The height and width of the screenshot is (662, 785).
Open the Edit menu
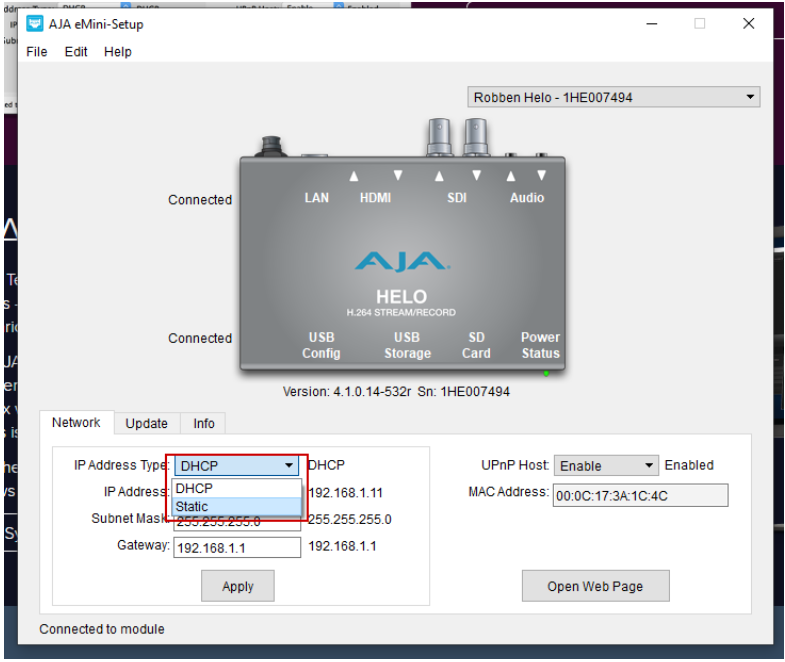coord(76,52)
